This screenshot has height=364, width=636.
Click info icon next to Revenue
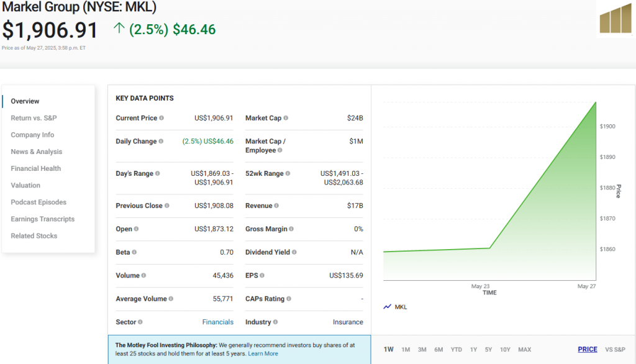(276, 206)
